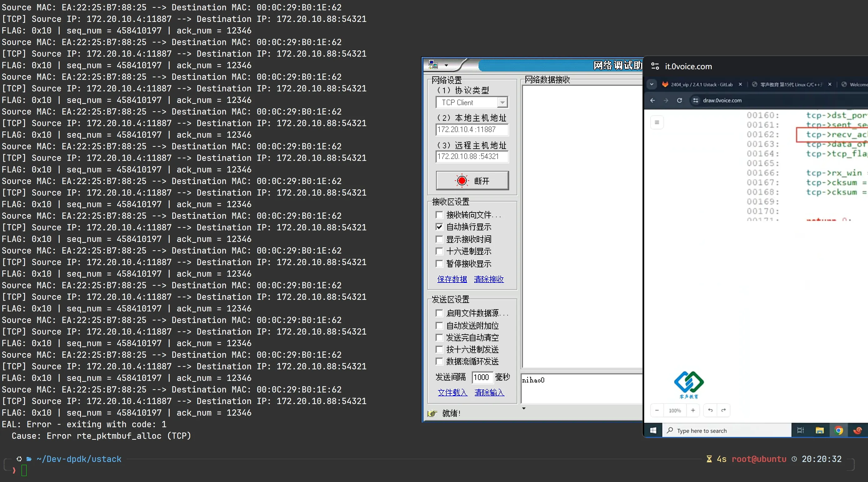Image resolution: width=868 pixels, height=482 pixels.
Task: Click the Windows Start button
Action: point(653,430)
